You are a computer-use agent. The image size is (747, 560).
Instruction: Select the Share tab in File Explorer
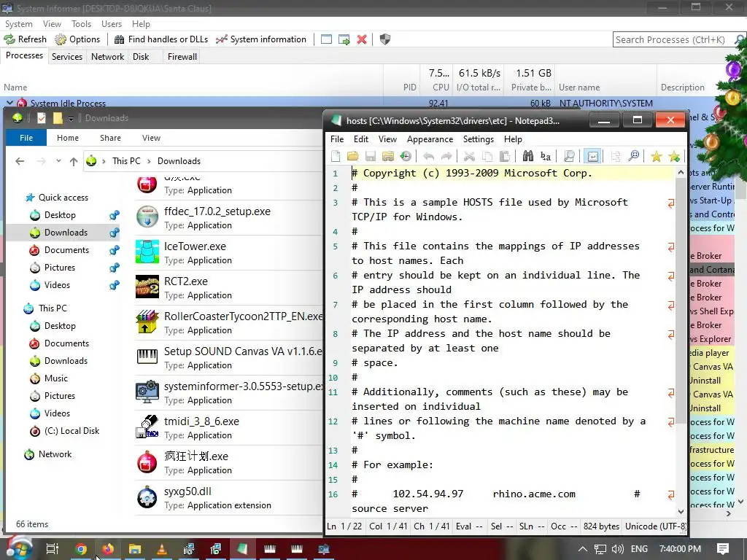(x=110, y=138)
